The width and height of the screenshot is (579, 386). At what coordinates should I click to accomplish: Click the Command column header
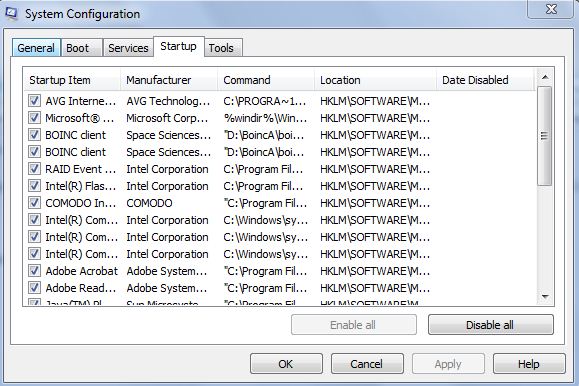click(x=266, y=80)
